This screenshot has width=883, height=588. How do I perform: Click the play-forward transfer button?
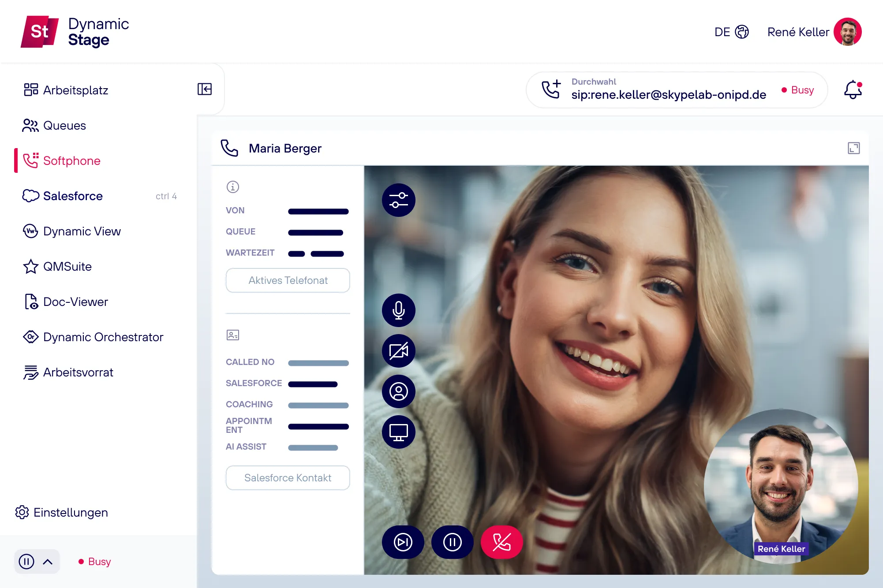[403, 542]
